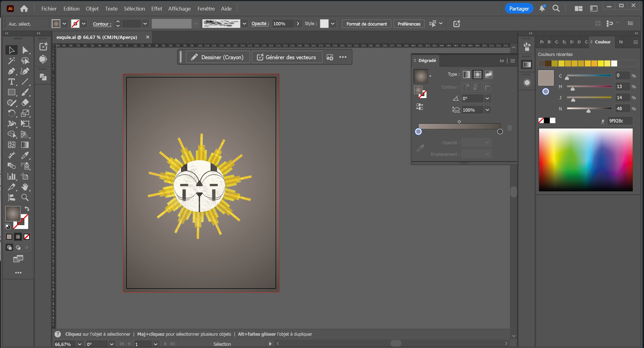Open the Effet menu
Screen dimensions: 644x348
[x=156, y=9]
